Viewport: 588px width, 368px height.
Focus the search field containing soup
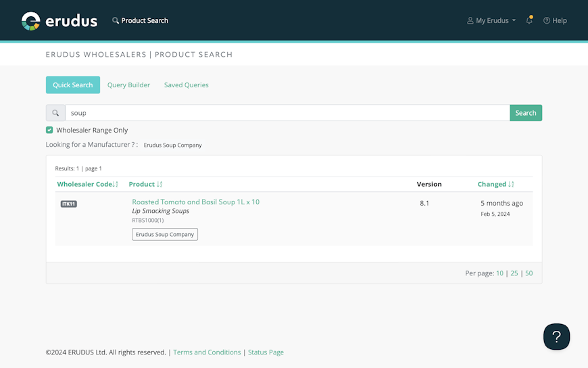287,113
